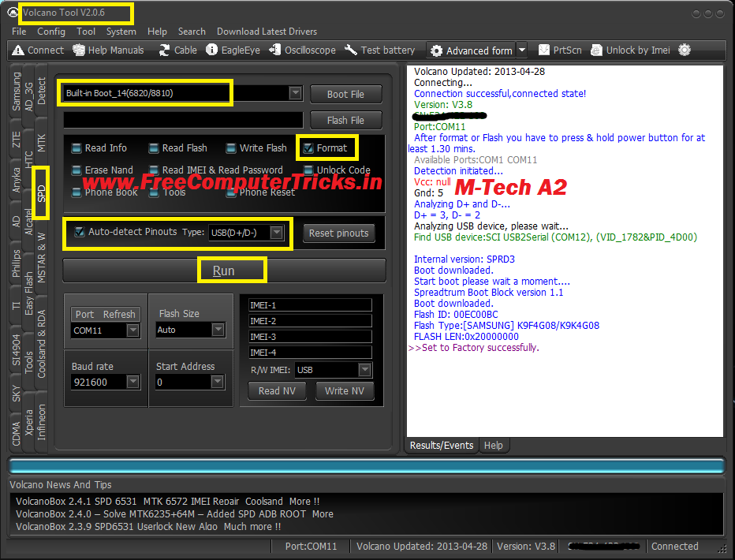Open the Flash Size Auto dropdown
The width and height of the screenshot is (735, 560).
(218, 330)
